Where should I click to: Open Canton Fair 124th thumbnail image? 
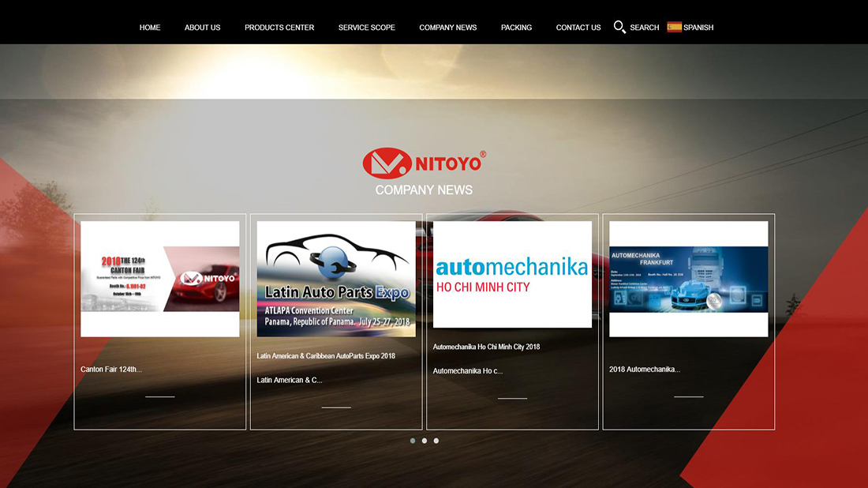coord(160,279)
